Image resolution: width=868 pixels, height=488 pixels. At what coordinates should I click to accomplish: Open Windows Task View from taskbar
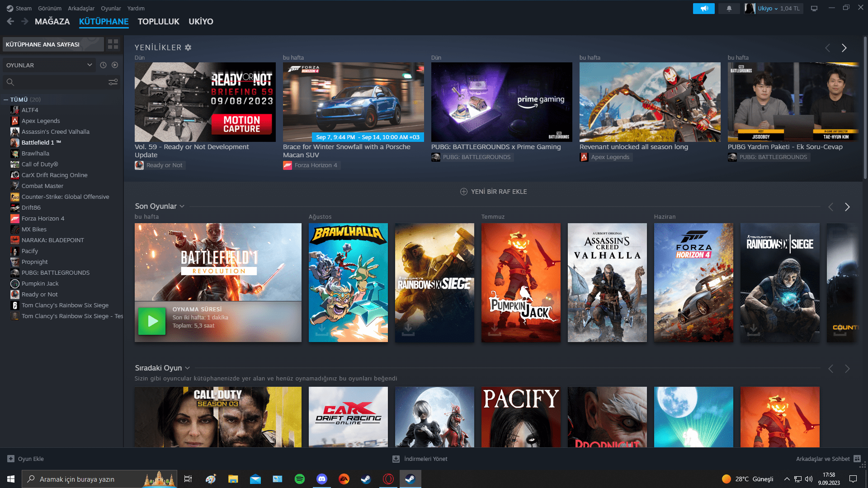(188, 479)
